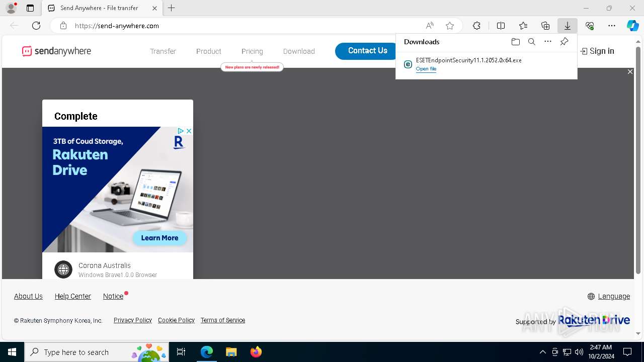The width and height of the screenshot is (644, 362).
Task: Click the globe device icon beside Corona Australis
Action: (x=63, y=269)
